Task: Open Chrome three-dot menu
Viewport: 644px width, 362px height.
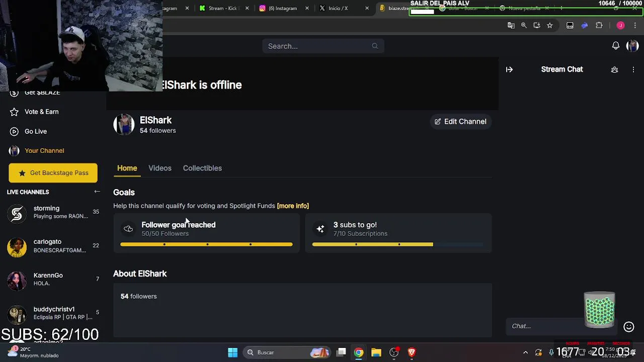Action: click(x=635, y=25)
